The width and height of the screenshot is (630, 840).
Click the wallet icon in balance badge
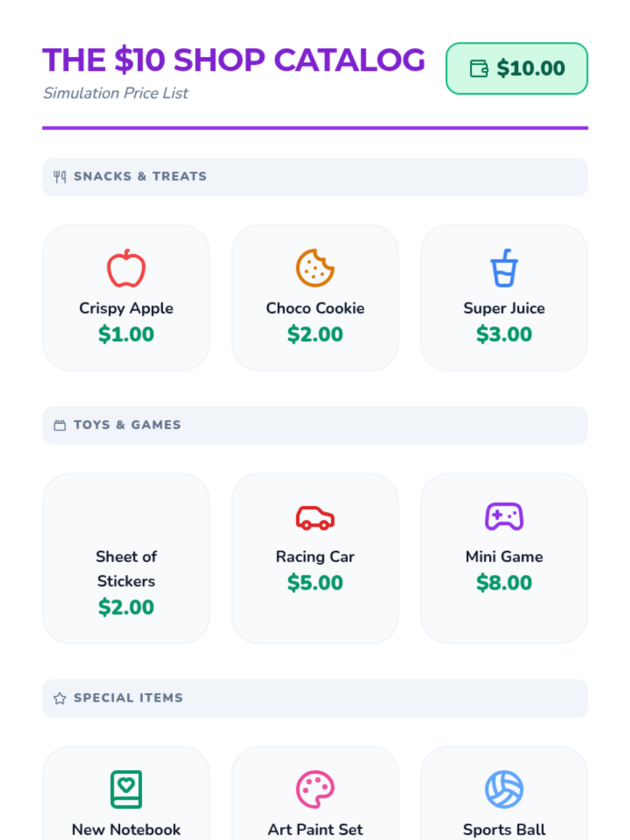pos(479,68)
